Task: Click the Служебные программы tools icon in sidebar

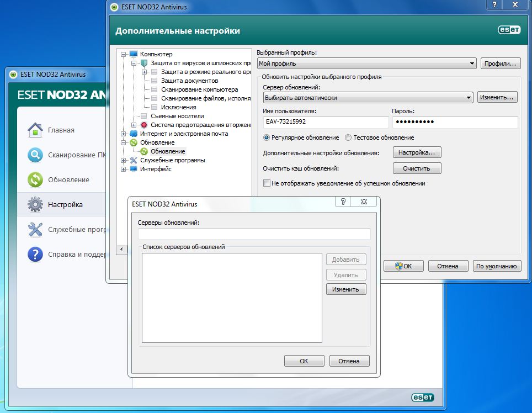Action: coord(35,229)
